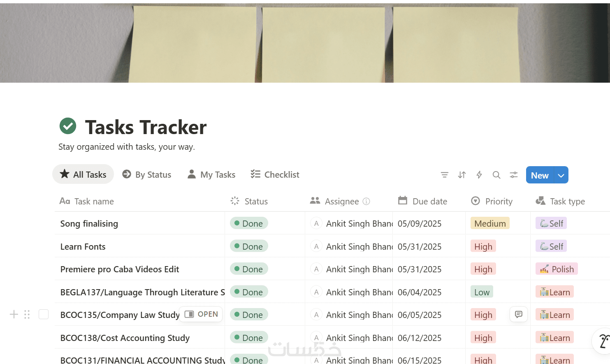Click assignee avatar in Learn Fonts row
Image resolution: width=610 pixels, height=364 pixels.
(316, 246)
